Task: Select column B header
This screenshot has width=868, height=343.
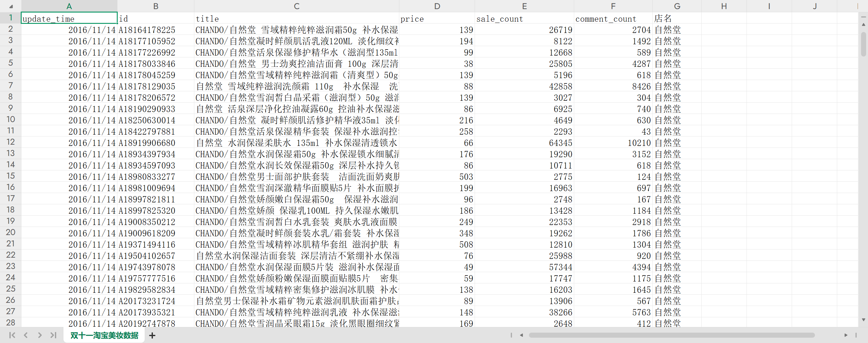Action: tap(156, 6)
